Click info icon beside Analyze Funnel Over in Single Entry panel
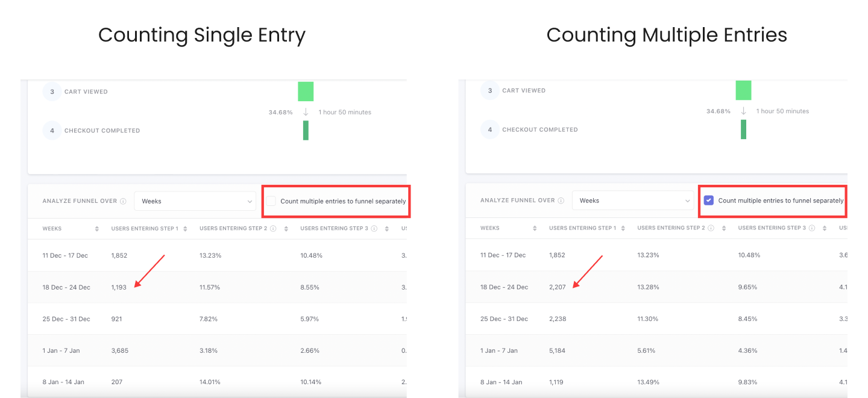Image resolution: width=868 pixels, height=398 pixels. coord(123,202)
